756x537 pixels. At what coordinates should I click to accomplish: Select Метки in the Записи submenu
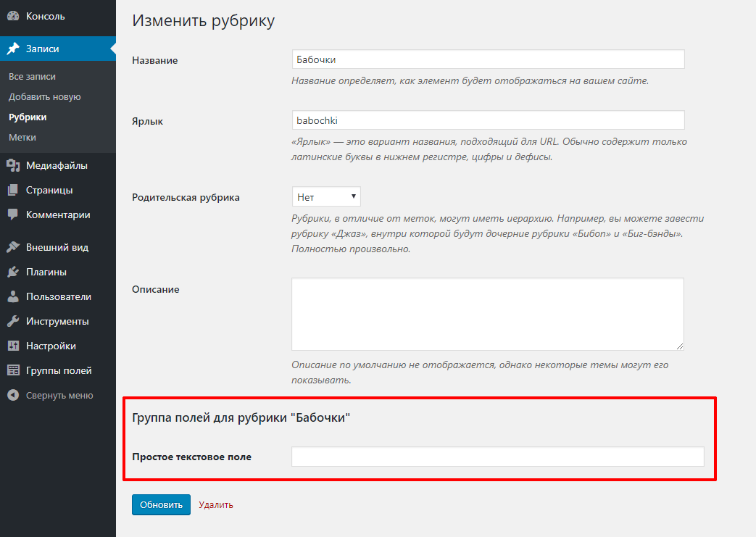click(22, 138)
